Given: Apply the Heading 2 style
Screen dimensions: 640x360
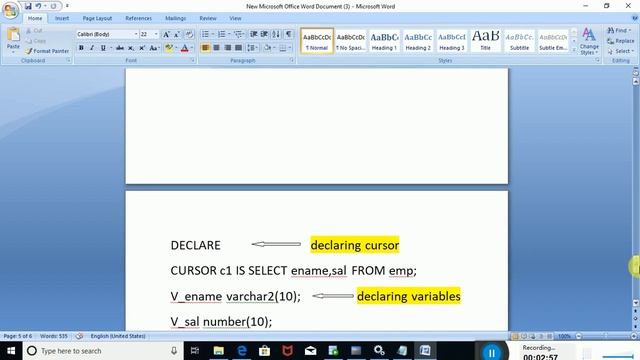Looking at the screenshot, I should pos(418,41).
